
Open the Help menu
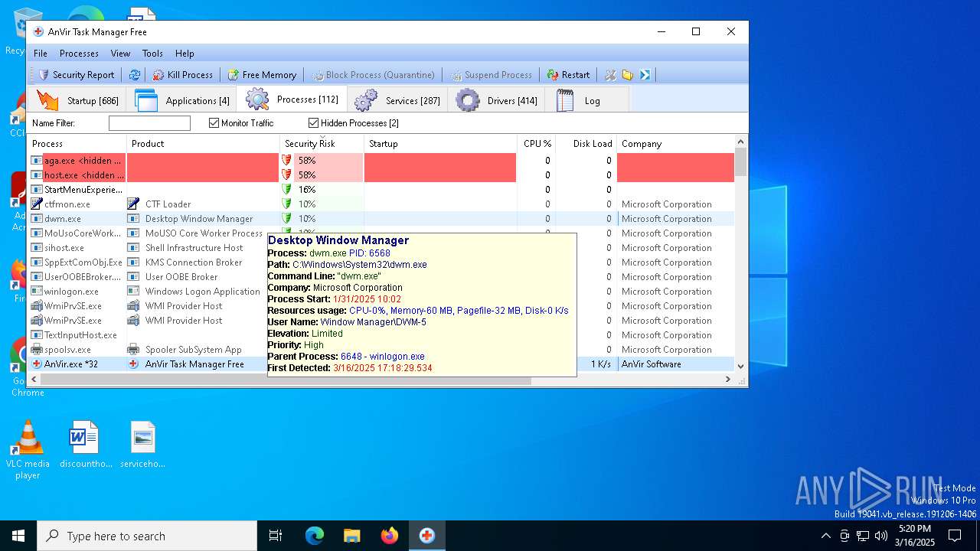185,54
